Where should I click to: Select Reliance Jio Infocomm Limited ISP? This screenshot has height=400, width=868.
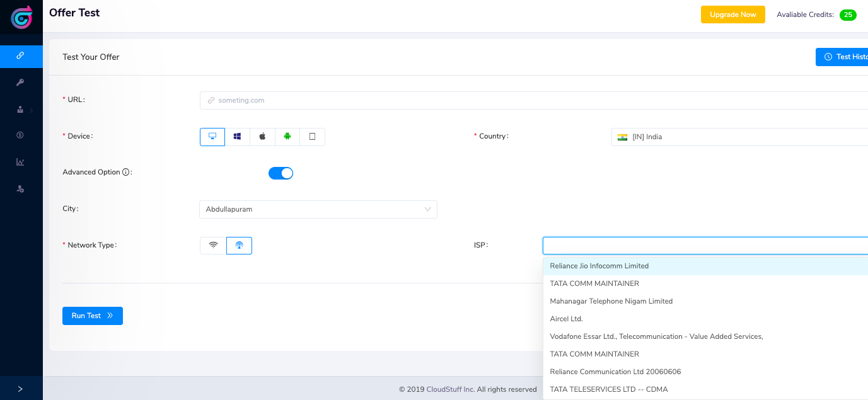pos(705,266)
